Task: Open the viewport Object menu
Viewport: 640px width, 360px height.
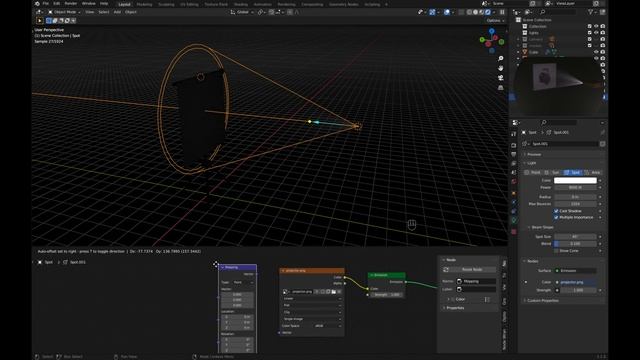Action: click(131, 12)
